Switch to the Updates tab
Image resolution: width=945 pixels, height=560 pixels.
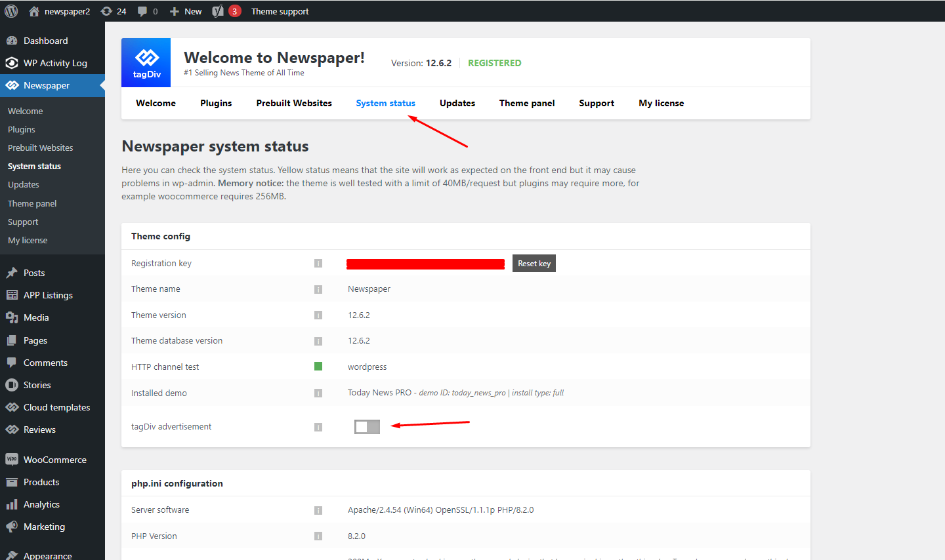click(x=457, y=103)
